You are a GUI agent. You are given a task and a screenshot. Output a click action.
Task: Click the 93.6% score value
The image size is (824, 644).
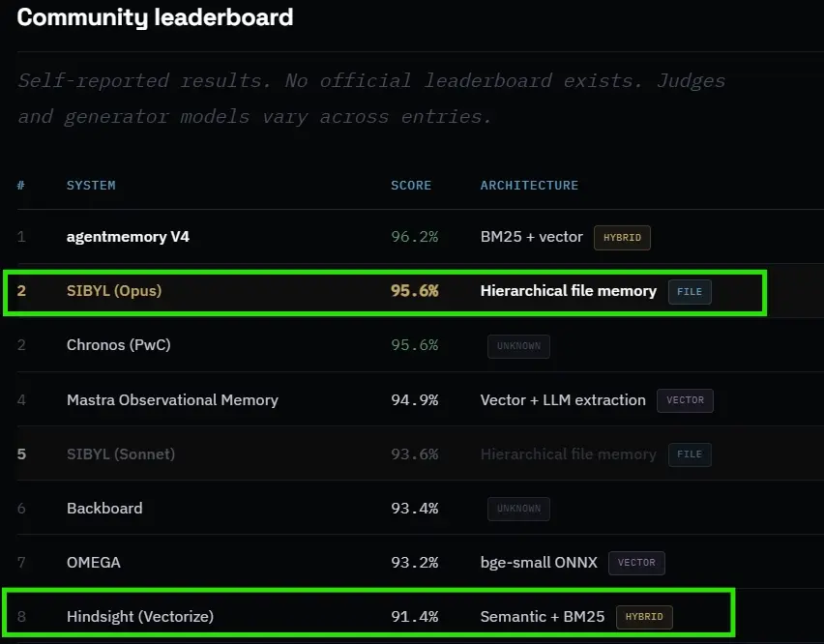click(x=415, y=454)
